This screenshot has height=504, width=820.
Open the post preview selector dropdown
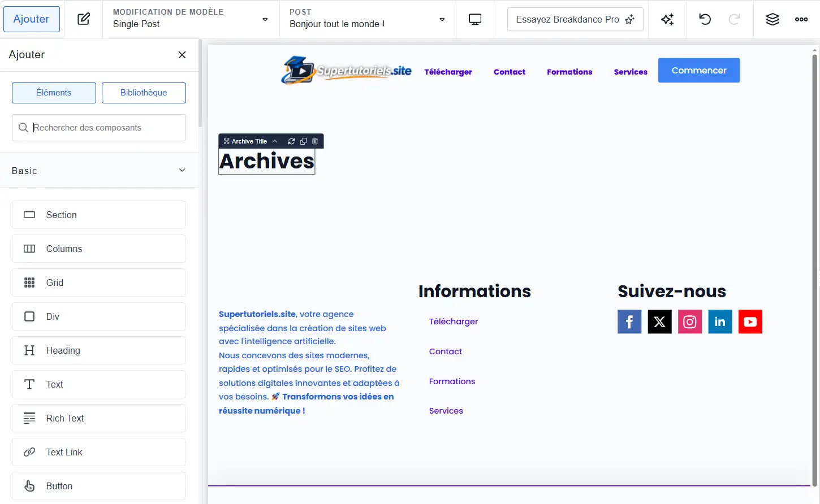pos(368,19)
